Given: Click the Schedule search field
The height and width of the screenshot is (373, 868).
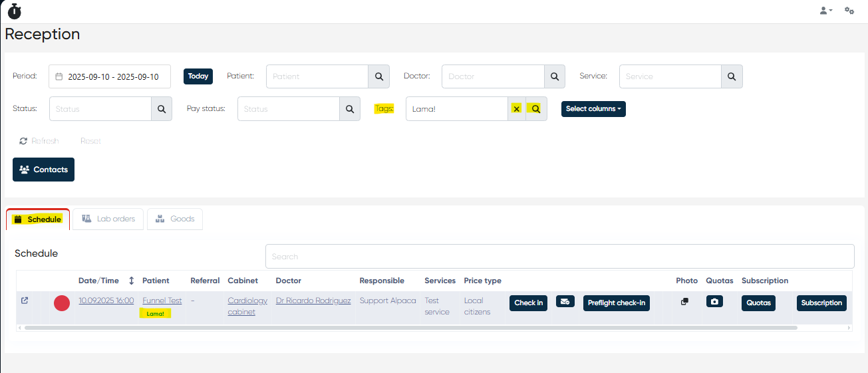Looking at the screenshot, I should click(x=559, y=257).
